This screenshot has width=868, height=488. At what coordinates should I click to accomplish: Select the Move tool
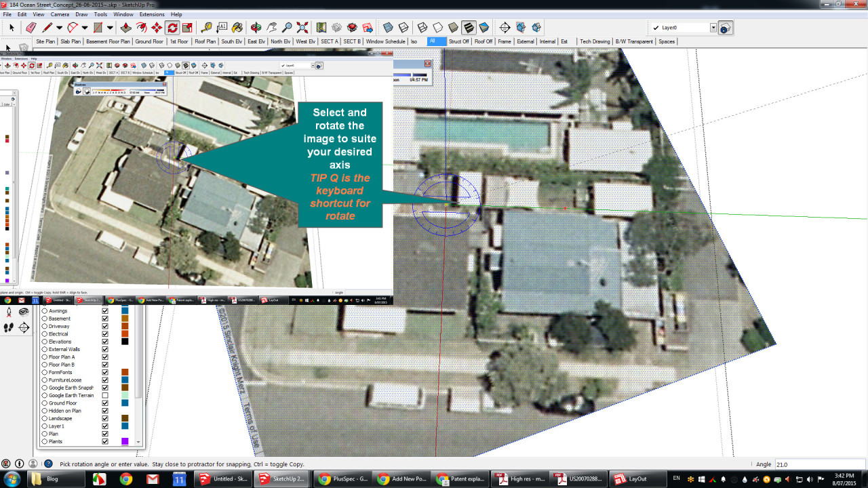[157, 28]
